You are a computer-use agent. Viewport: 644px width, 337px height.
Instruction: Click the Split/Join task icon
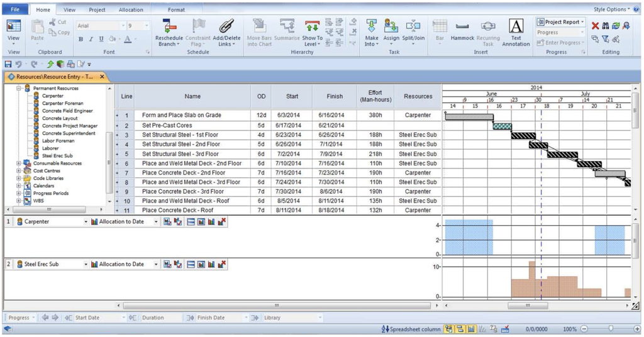tap(413, 26)
